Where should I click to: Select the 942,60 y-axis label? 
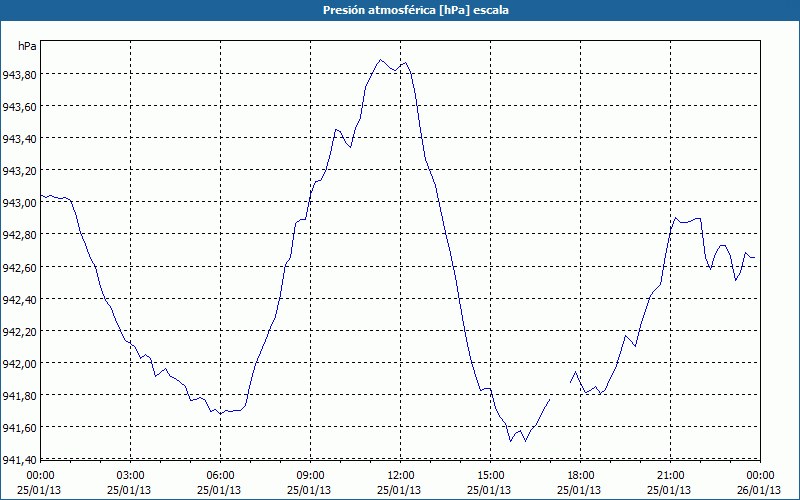(x=19, y=267)
